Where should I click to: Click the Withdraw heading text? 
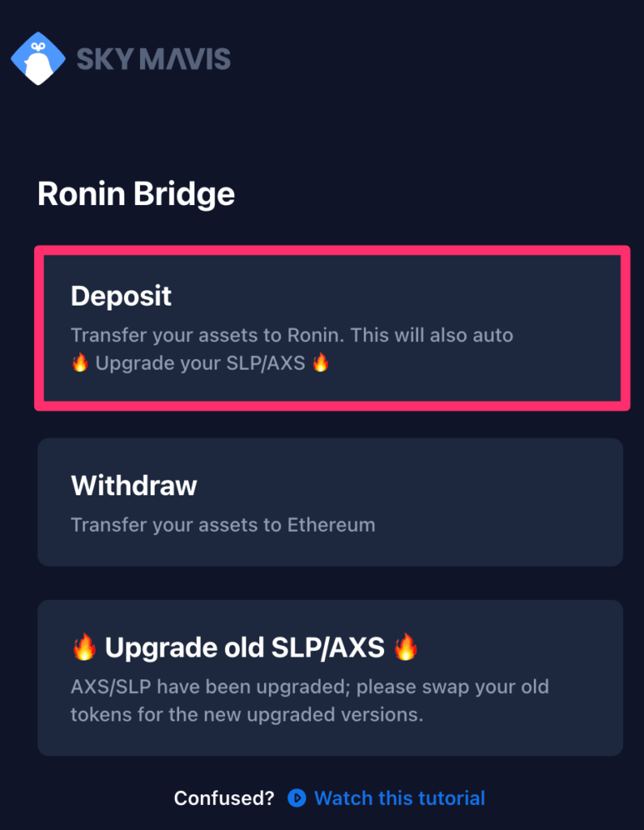pyautogui.click(x=134, y=486)
